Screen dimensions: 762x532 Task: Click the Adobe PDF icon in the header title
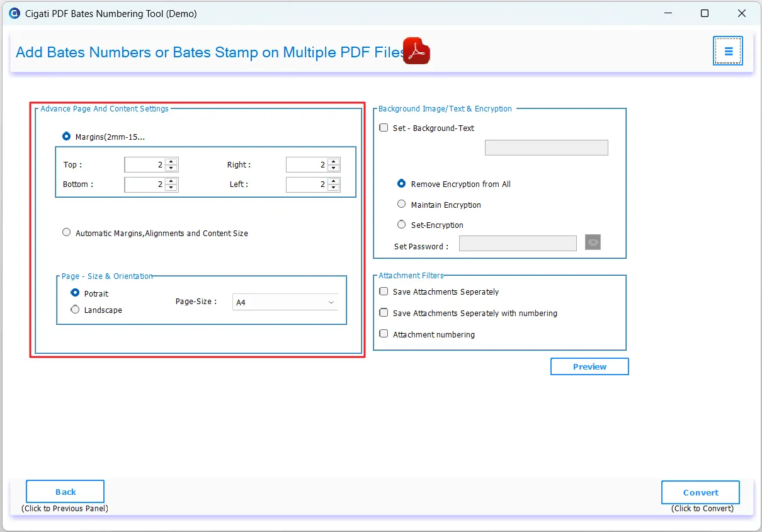[416, 50]
